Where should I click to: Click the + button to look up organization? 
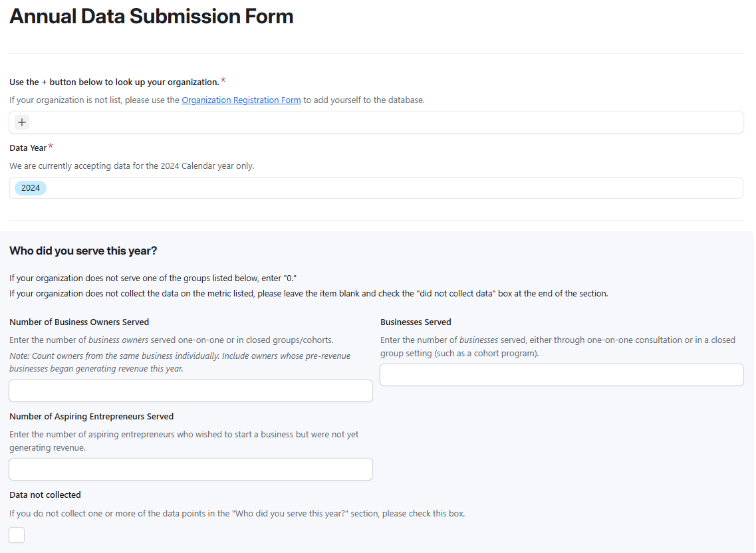click(22, 122)
